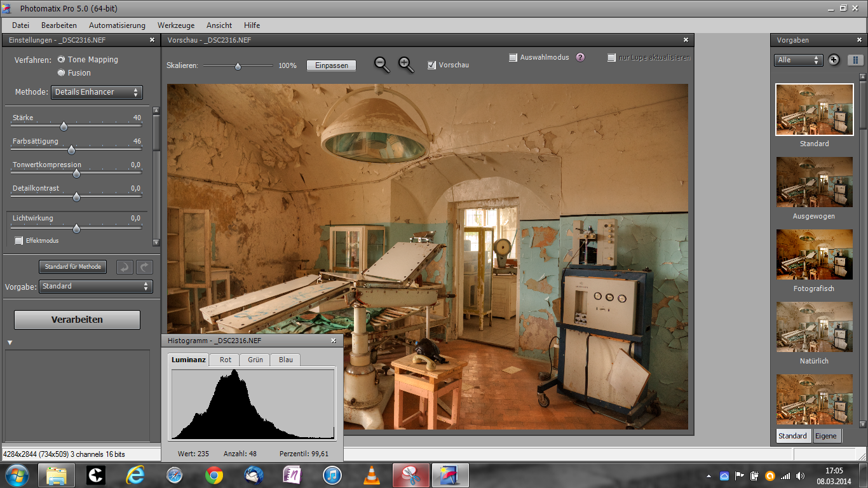Click the undo arrow button

click(125, 267)
